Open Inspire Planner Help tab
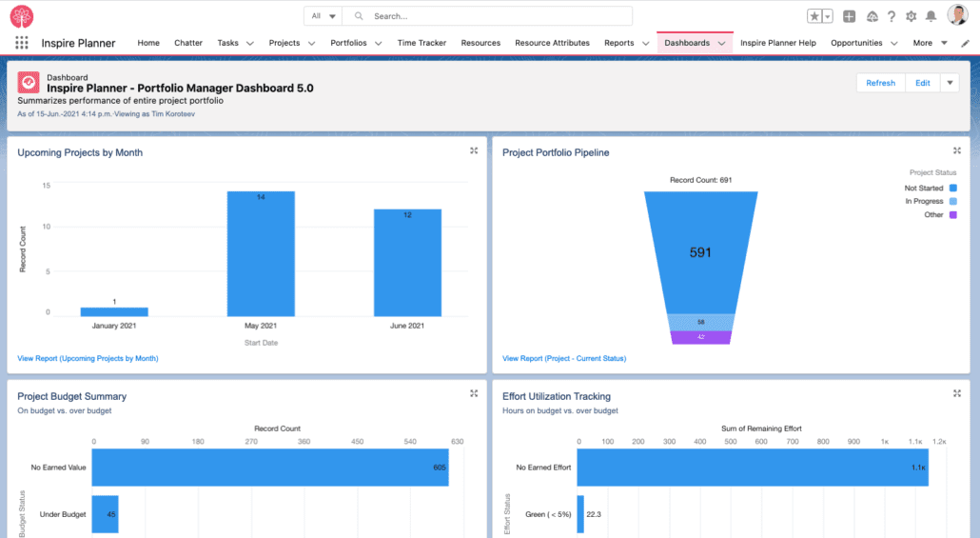The image size is (980, 538). [x=778, y=43]
